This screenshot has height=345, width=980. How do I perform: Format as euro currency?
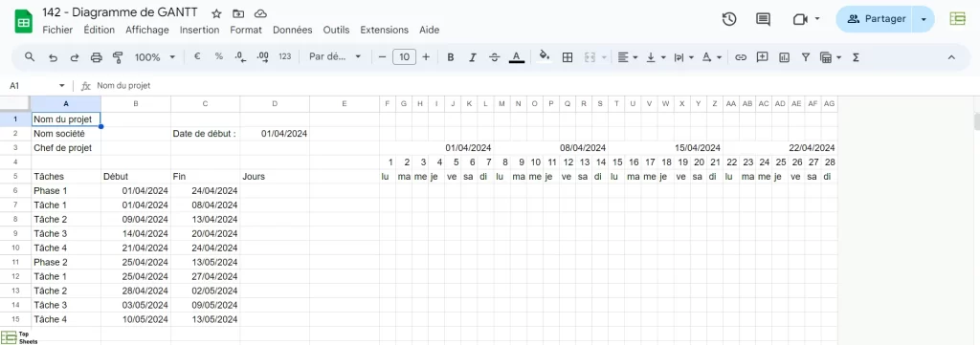pyautogui.click(x=197, y=56)
